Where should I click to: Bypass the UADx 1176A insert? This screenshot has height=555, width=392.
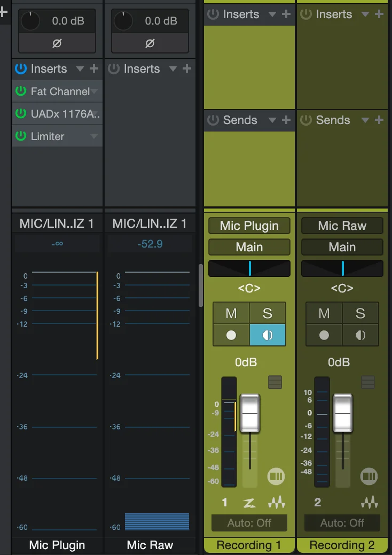pyautogui.click(x=21, y=113)
